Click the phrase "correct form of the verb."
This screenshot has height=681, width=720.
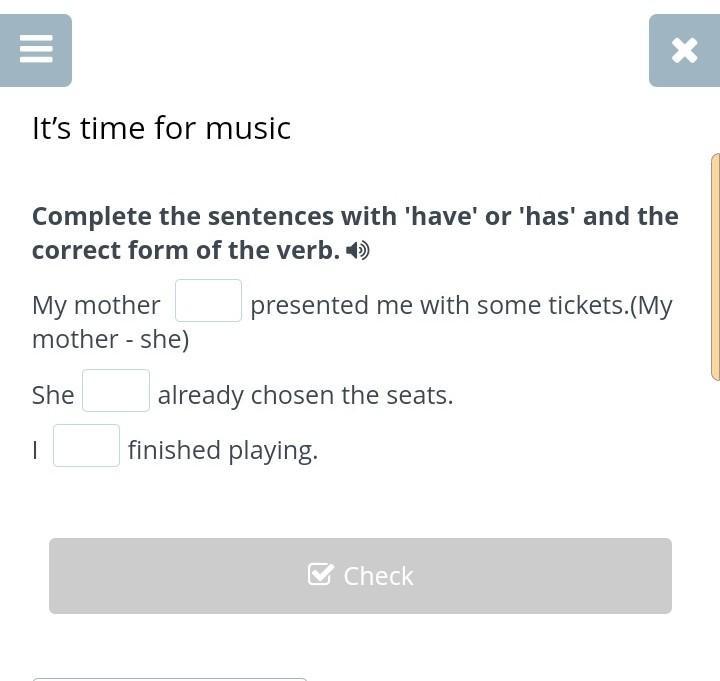186,251
